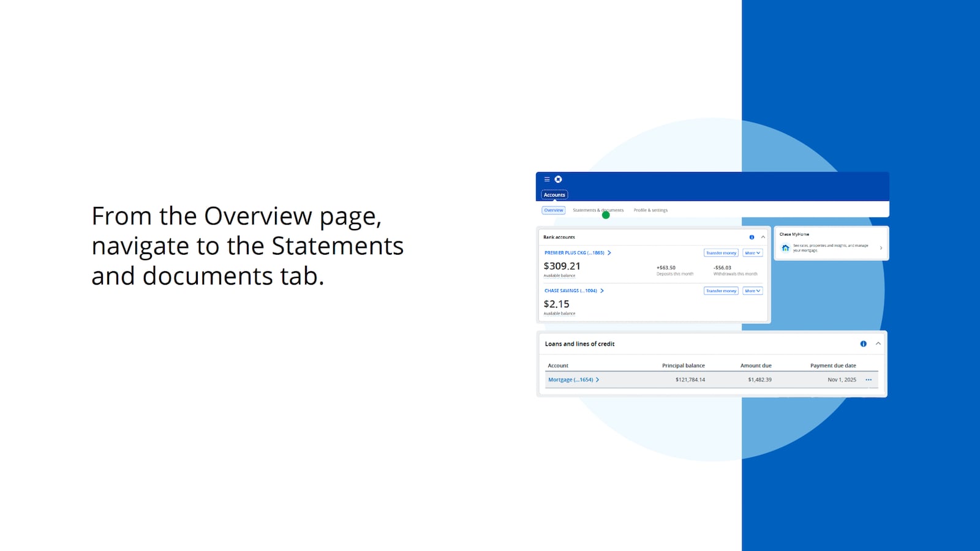This screenshot has width=980, height=551.
Task: Switch to the Overview tab
Action: [553, 210]
